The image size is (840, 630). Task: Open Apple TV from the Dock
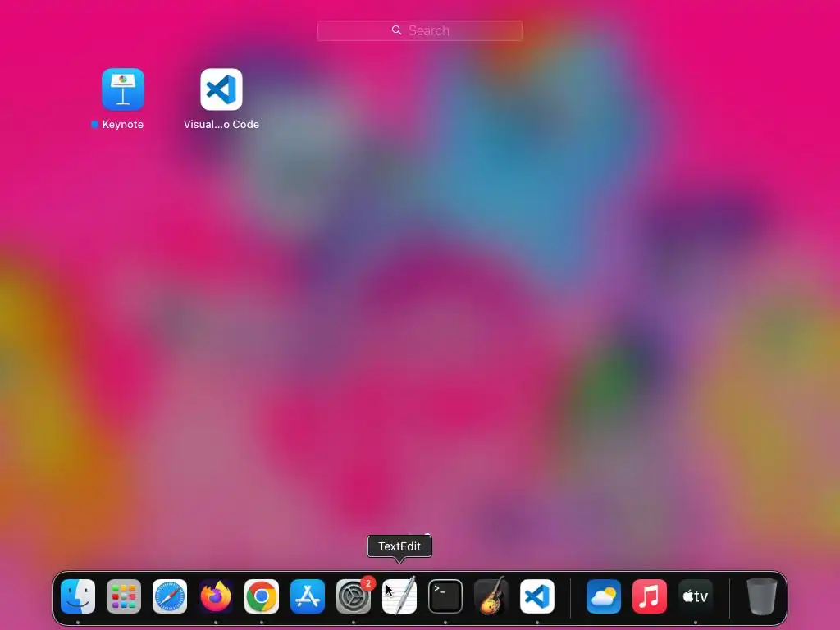[696, 596]
